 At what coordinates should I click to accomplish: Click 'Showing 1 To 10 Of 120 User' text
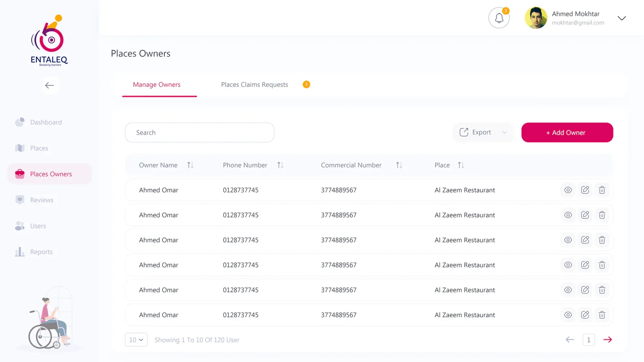click(197, 340)
